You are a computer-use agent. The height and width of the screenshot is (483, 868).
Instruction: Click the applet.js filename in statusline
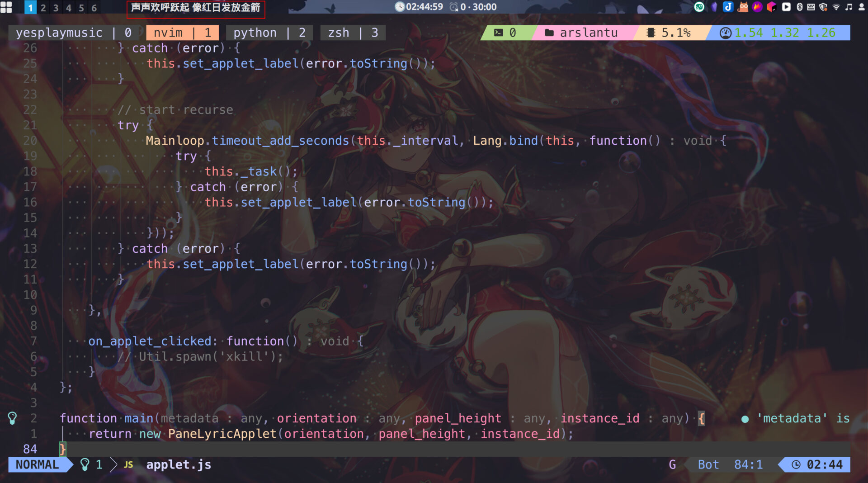click(x=179, y=464)
